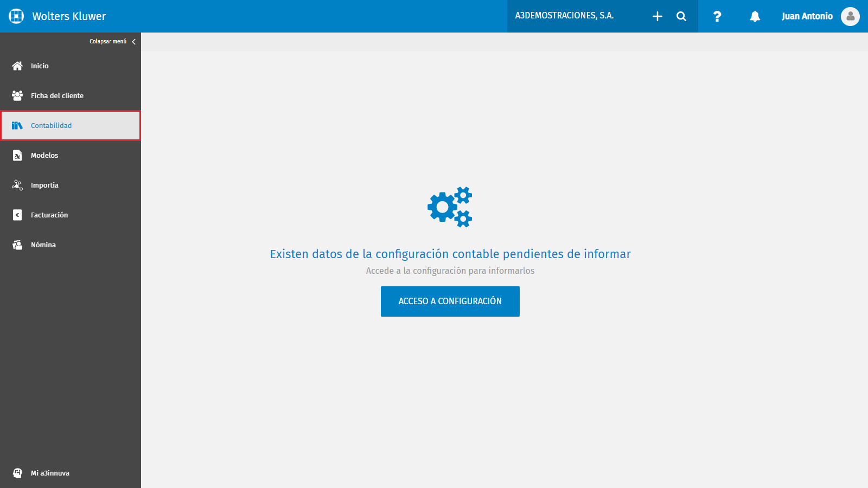
Task: Open Facturación menu entry
Action: pyautogui.click(x=71, y=215)
